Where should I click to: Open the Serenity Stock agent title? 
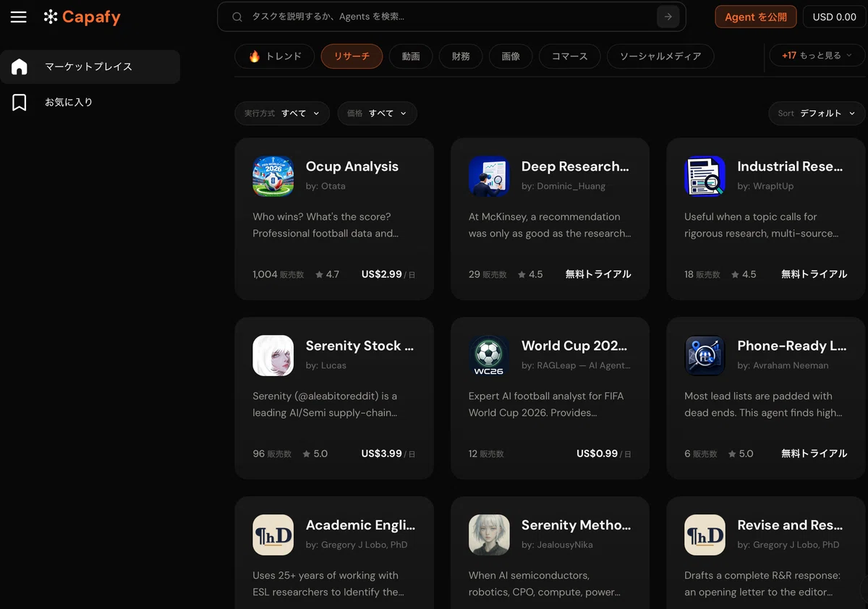point(359,346)
